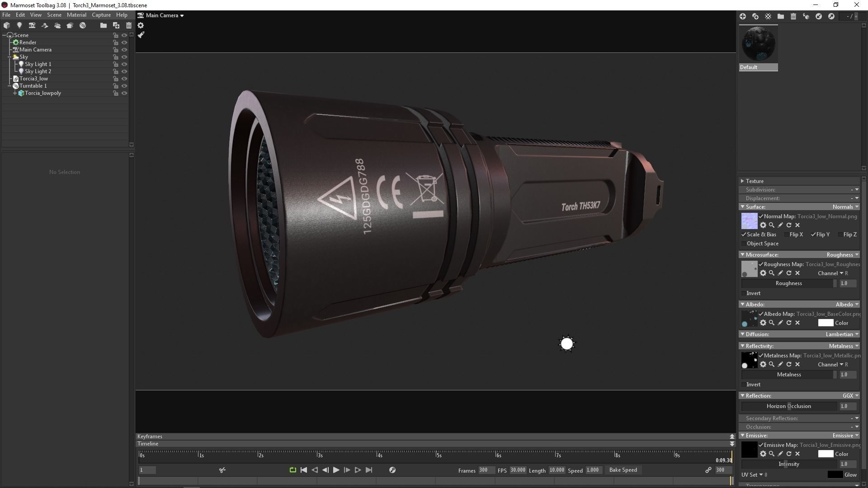Select the Default material thumbnail
The width and height of the screenshot is (868, 488).
pyautogui.click(x=758, y=44)
